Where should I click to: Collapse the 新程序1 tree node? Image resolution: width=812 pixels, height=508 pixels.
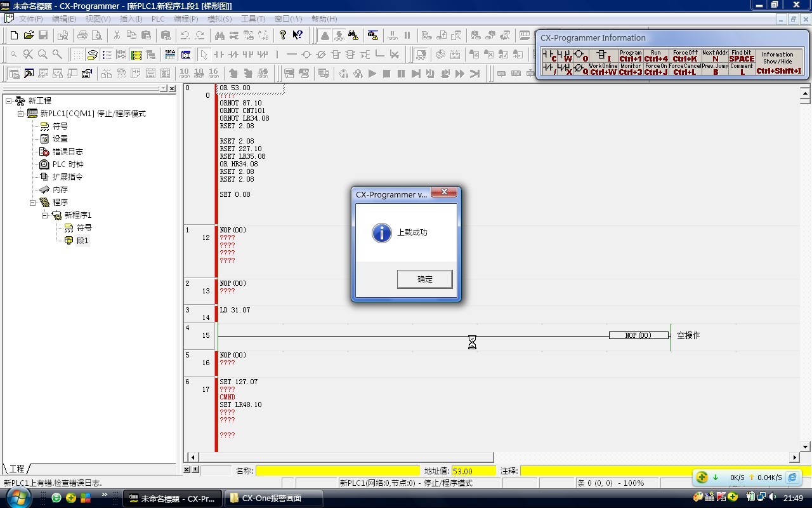45,215
